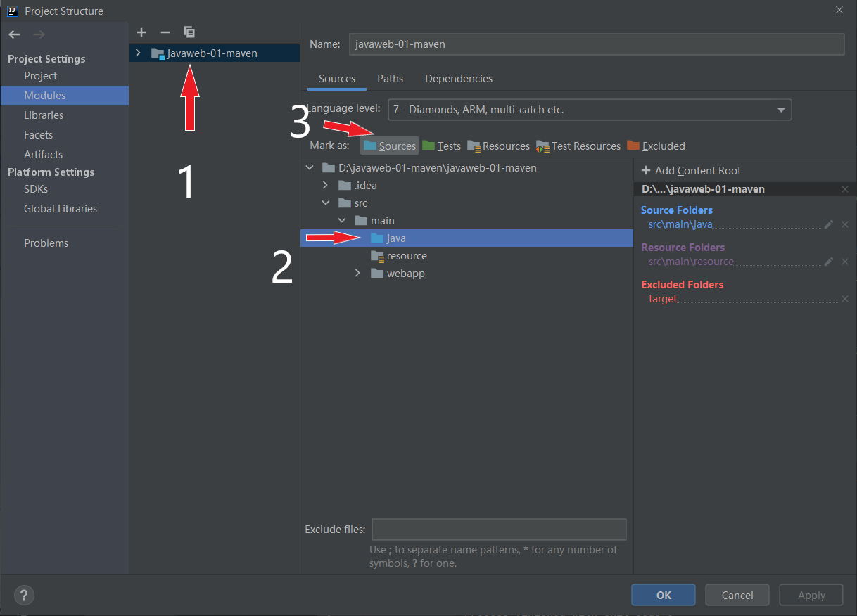Click src\main\java under Source Folders
The width and height of the screenshot is (857, 616).
[680, 224]
